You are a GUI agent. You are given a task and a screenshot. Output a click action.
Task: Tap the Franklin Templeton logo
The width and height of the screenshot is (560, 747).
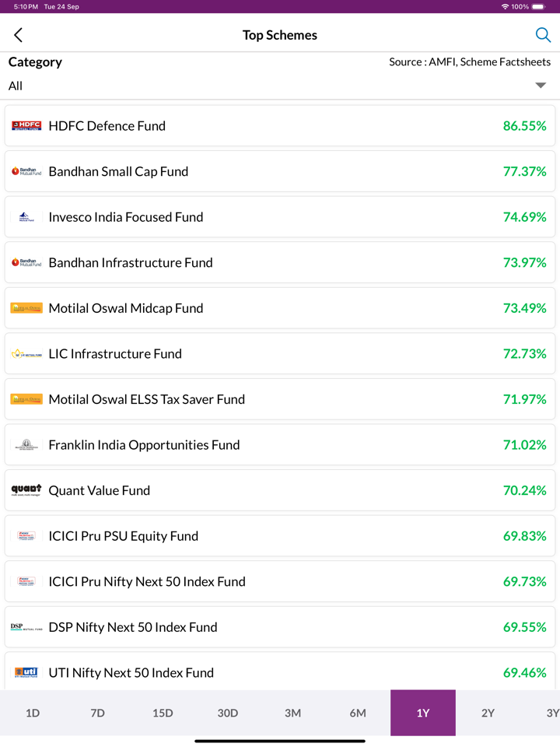[26, 445]
